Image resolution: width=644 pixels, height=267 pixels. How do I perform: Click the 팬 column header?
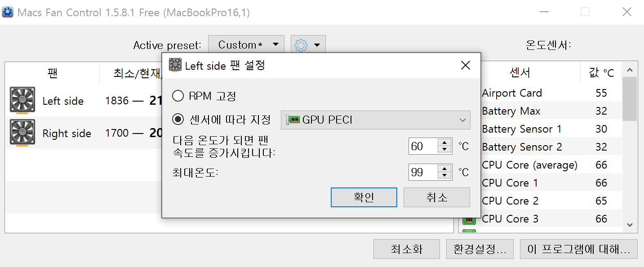point(53,73)
